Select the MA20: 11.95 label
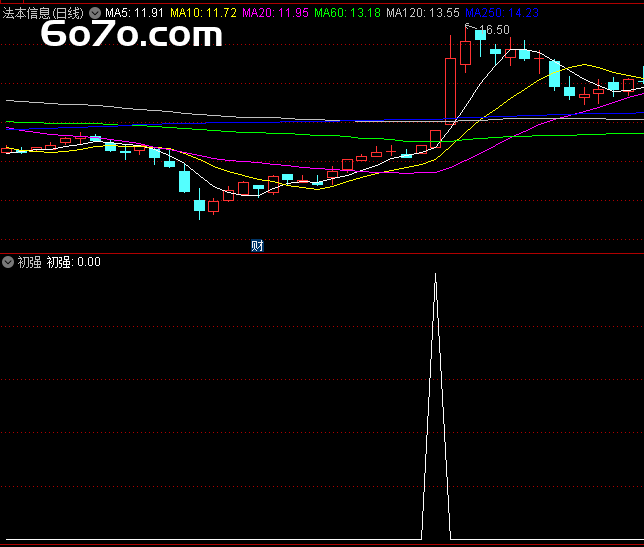The image size is (644, 547). 275,13
